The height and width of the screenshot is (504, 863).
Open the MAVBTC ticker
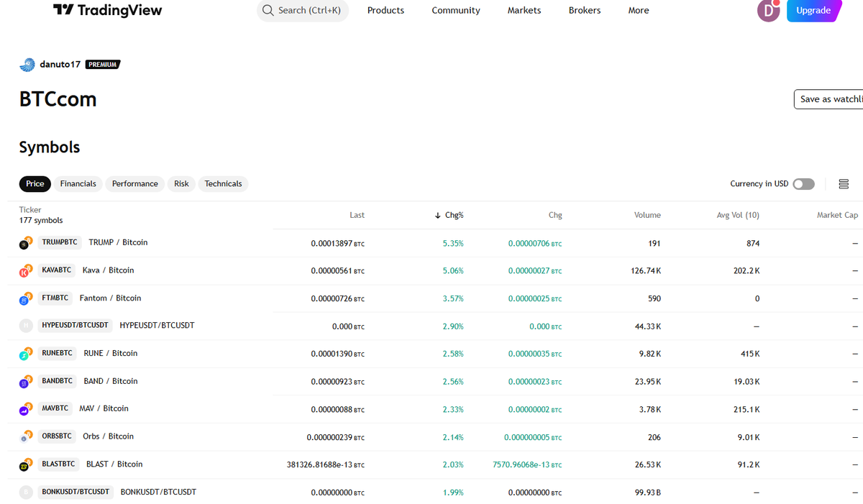[x=55, y=409]
